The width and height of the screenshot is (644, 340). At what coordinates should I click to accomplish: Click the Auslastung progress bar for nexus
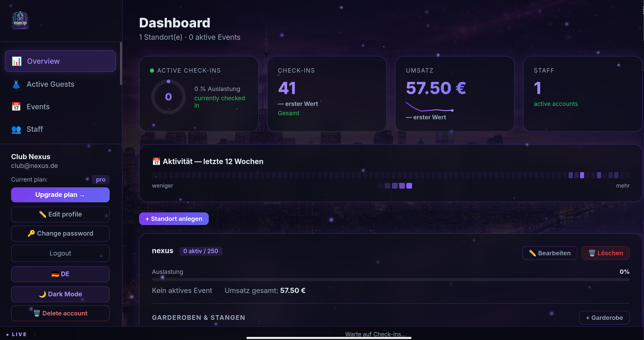(391, 280)
